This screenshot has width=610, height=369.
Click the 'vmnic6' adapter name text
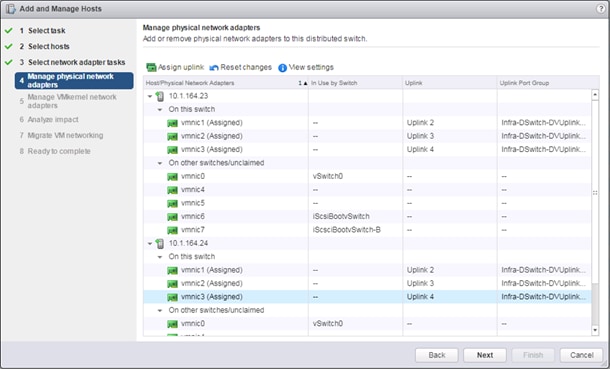coord(193,217)
